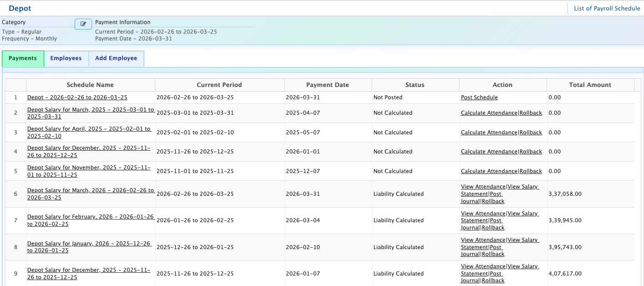Screen dimensions: 644x286
Task: View Salary Statement for February 2026 schedule
Action: coord(523,214)
